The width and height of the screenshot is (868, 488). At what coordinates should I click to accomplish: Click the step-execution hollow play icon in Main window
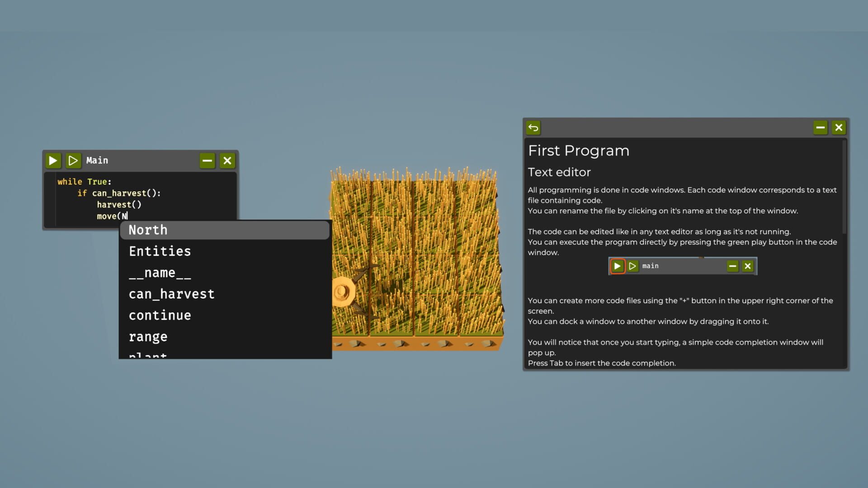(73, 160)
